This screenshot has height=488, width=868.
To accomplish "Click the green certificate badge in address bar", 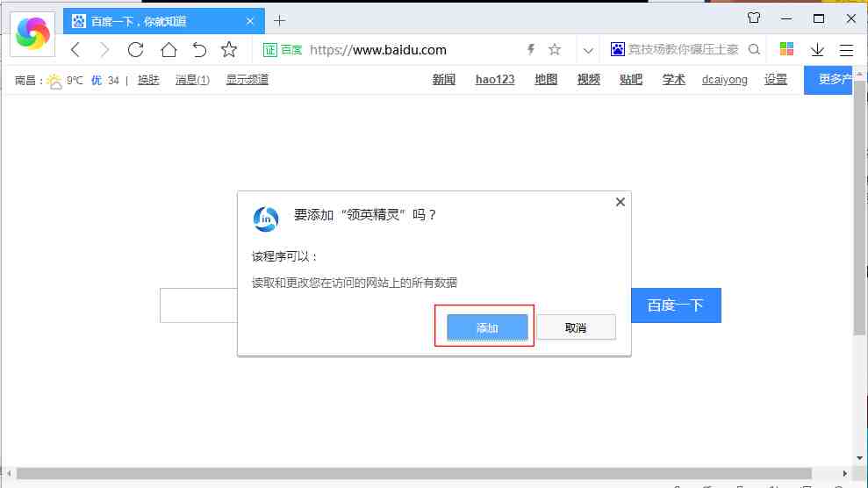I will [x=269, y=50].
